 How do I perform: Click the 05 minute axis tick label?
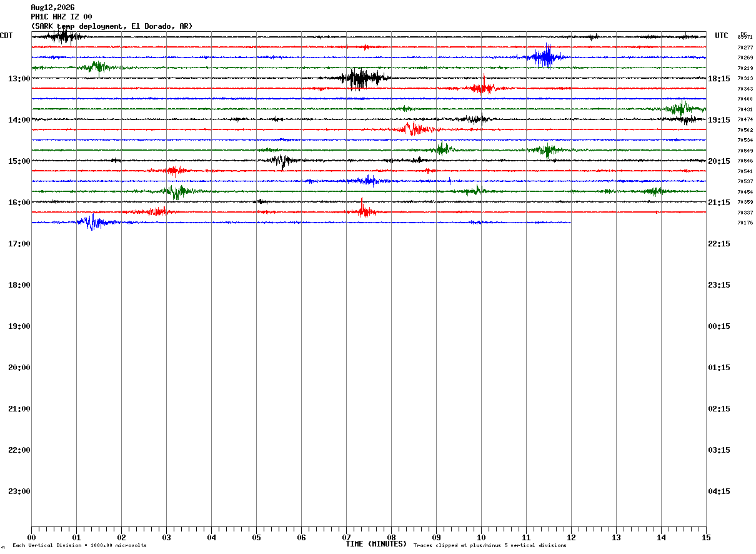point(256,537)
